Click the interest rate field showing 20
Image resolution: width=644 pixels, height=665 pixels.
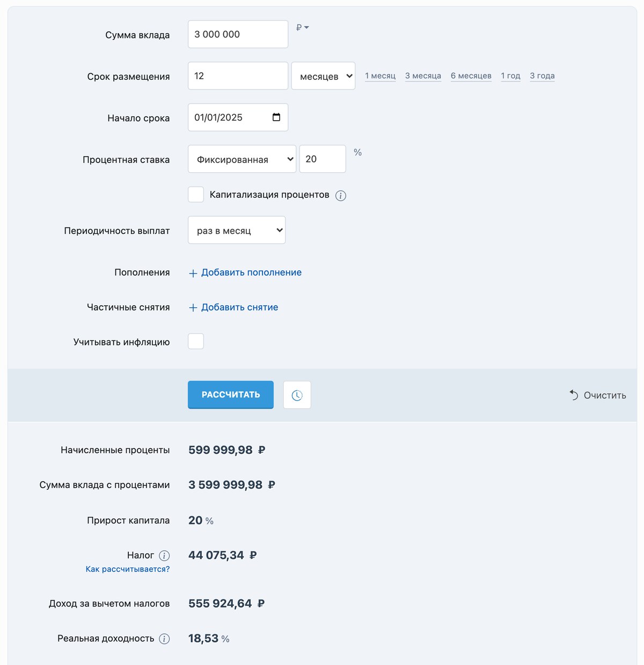pos(323,159)
